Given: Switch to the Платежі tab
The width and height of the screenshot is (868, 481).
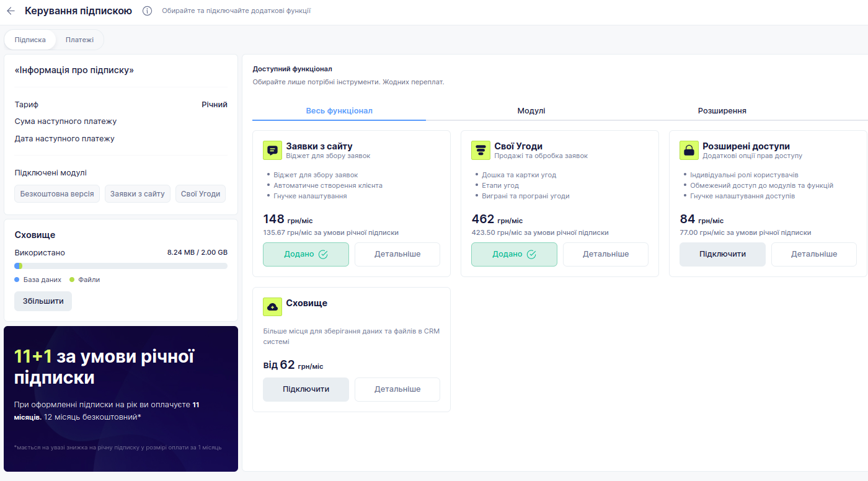Looking at the screenshot, I should coord(80,40).
